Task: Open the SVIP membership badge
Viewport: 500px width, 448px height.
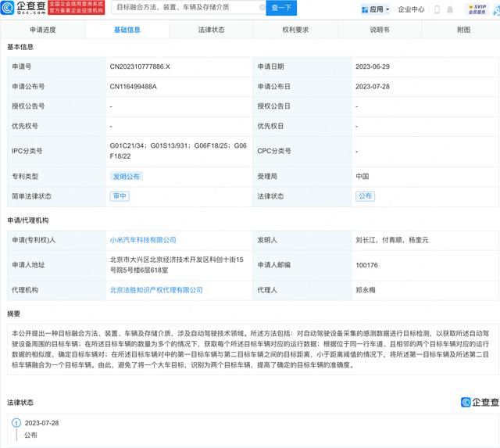Action: click(477, 9)
